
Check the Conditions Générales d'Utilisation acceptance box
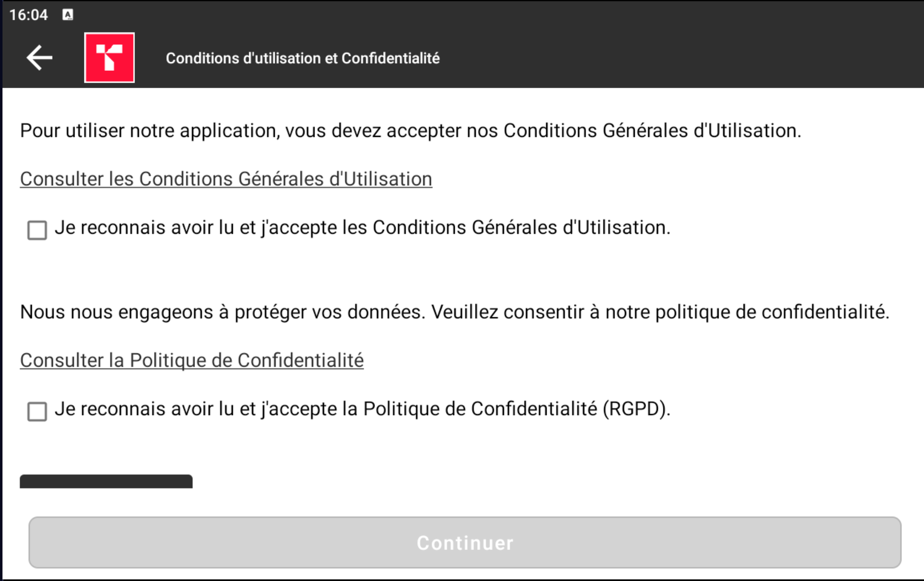point(37,230)
